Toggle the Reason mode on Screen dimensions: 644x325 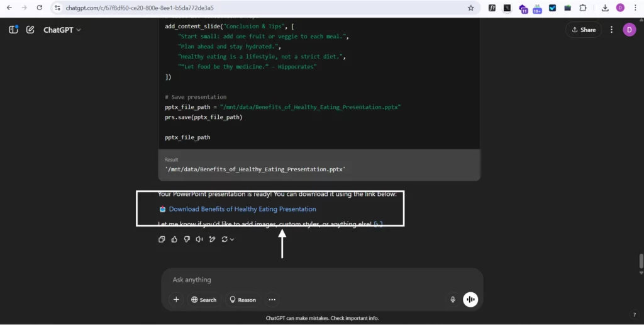(243, 300)
